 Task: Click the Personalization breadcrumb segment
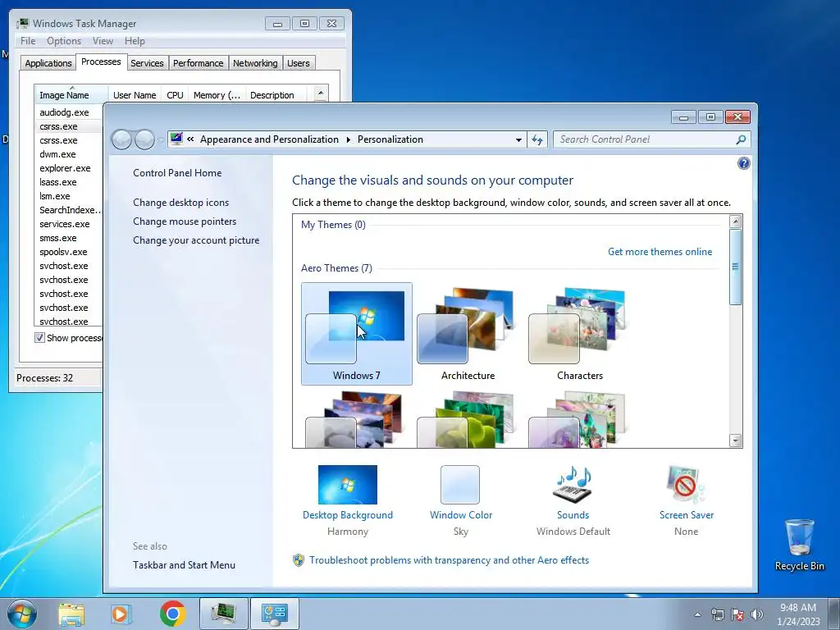pyautogui.click(x=390, y=139)
